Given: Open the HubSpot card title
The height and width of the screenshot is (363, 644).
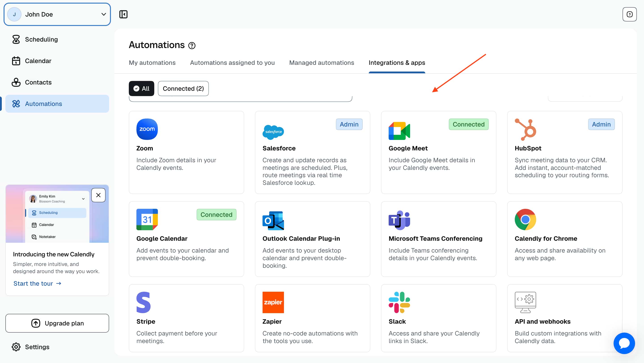Looking at the screenshot, I should coord(528,148).
